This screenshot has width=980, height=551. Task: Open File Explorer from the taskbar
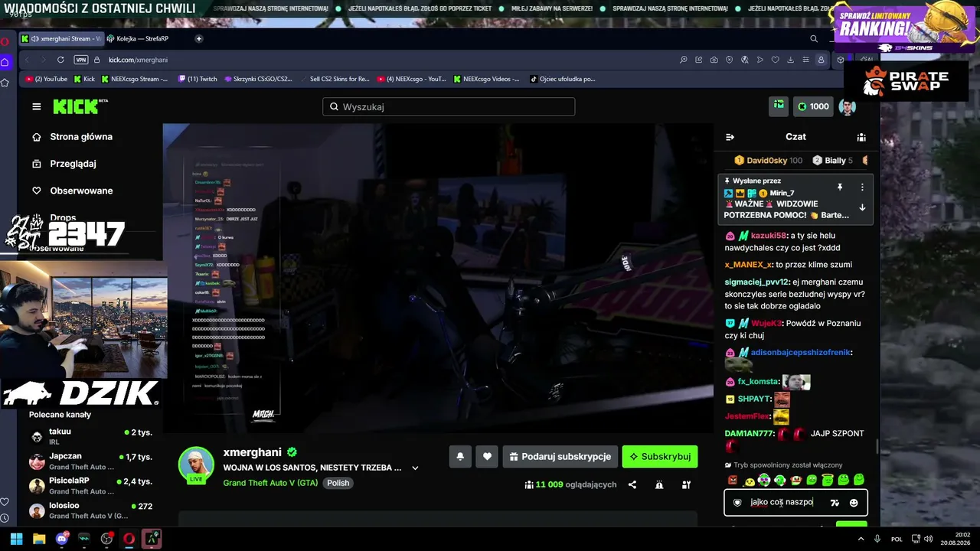click(39, 539)
